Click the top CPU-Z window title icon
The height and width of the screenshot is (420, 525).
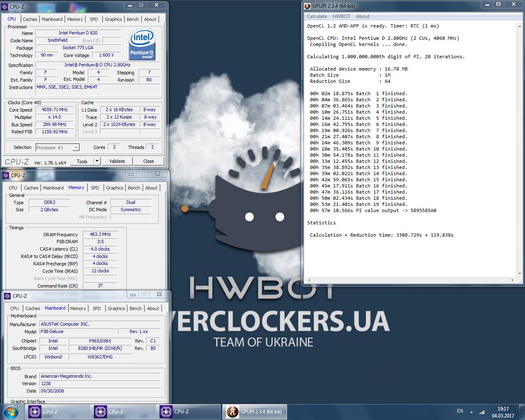[x=5, y=7]
